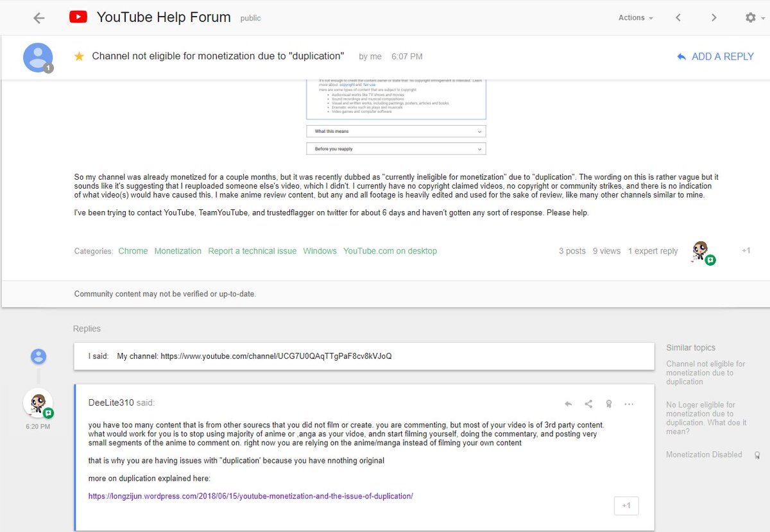
Task: Click the blue author avatar beside topic title
Action: click(38, 57)
